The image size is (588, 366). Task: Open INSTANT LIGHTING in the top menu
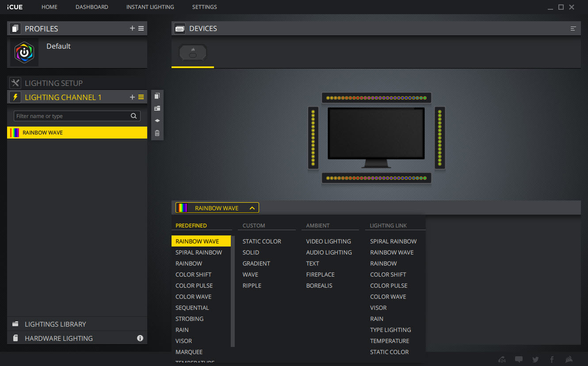coord(150,7)
